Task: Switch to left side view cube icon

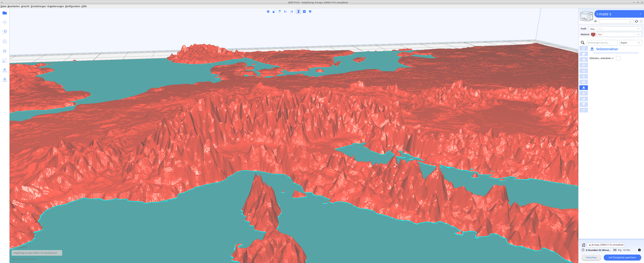Action: point(285,11)
